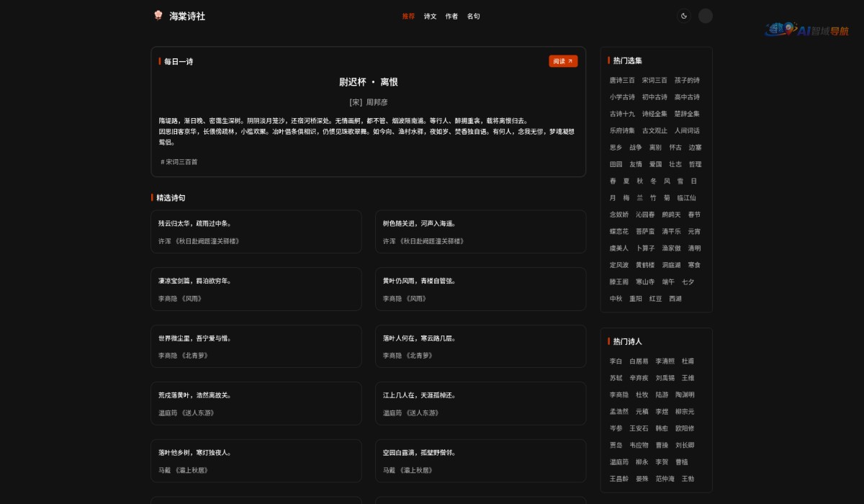Click author name 周邦彦
This screenshot has width=864, height=504.
[x=377, y=102]
